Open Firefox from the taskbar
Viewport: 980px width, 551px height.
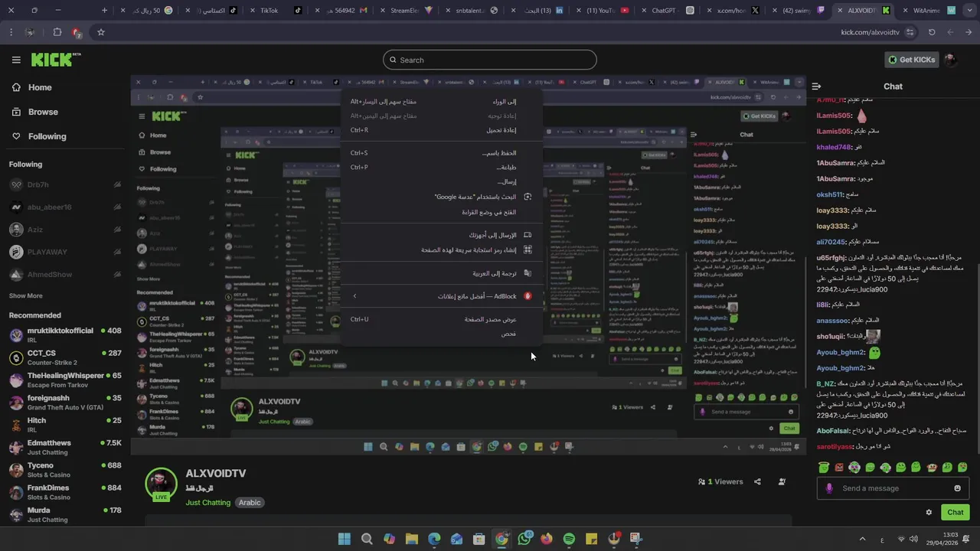[x=547, y=540]
